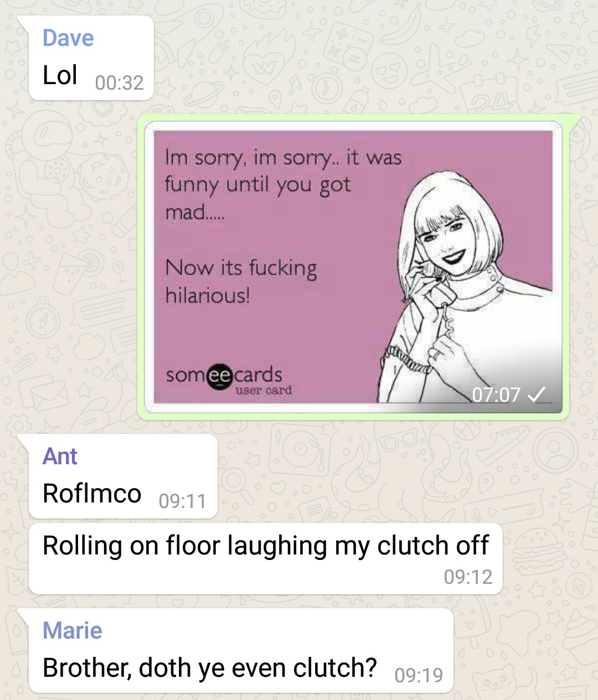
Task: Tap the "Now its fucking hilarious!" card text
Action: pyautogui.click(x=241, y=281)
